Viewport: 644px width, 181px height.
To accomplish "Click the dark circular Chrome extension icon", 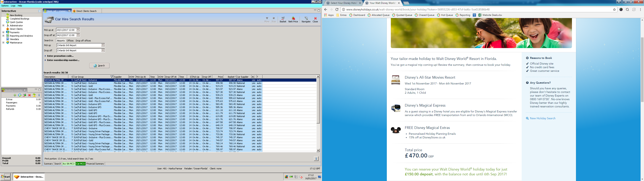I will coord(621,9).
